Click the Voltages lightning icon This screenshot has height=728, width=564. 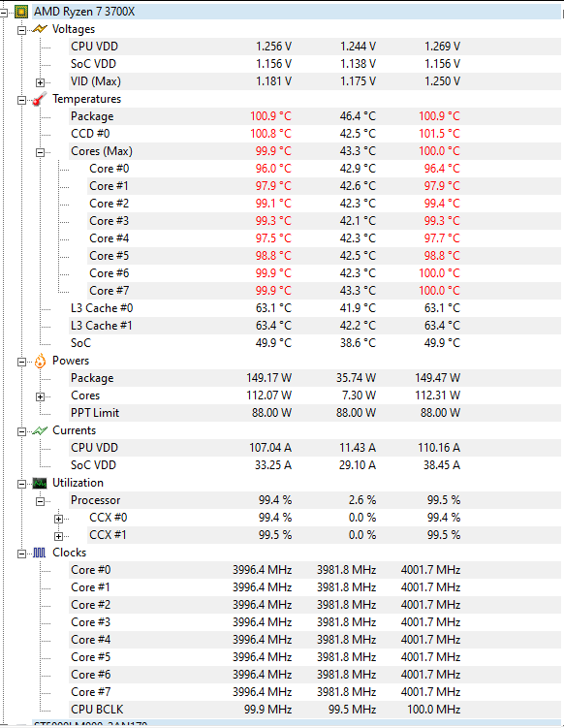(40, 29)
